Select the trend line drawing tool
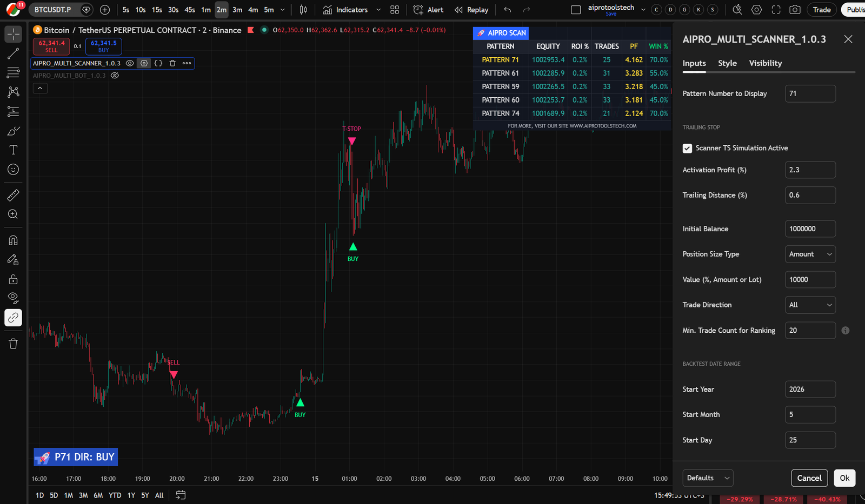865x504 pixels. point(14,53)
